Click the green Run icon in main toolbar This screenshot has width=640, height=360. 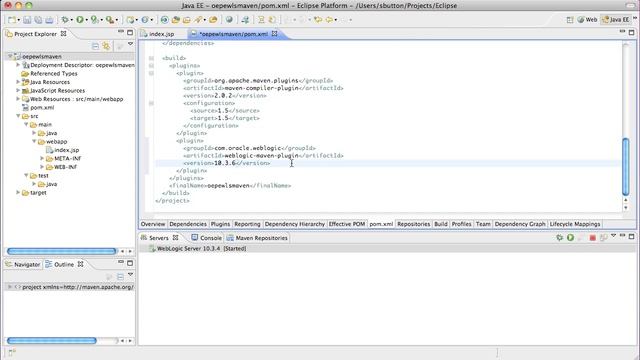[80, 20]
